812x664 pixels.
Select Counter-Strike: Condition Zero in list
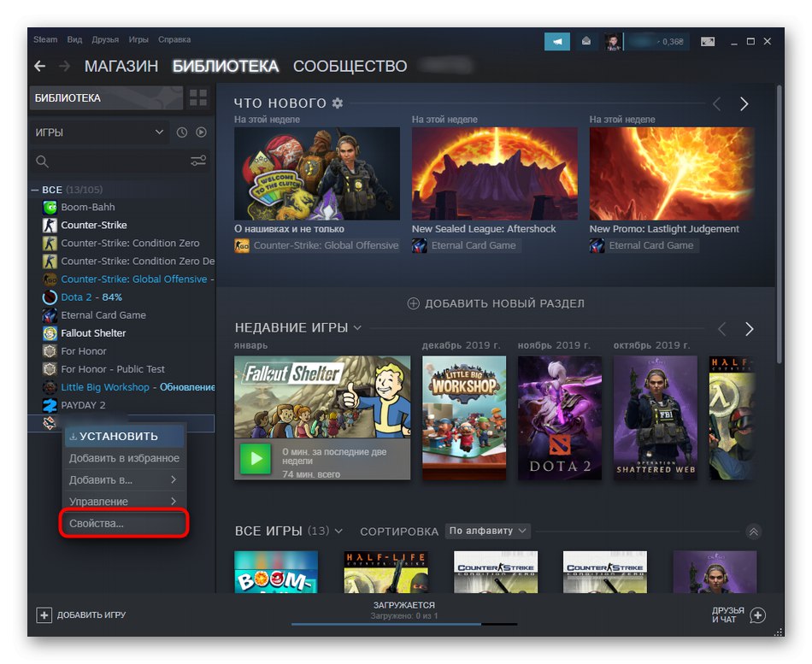pos(130,244)
